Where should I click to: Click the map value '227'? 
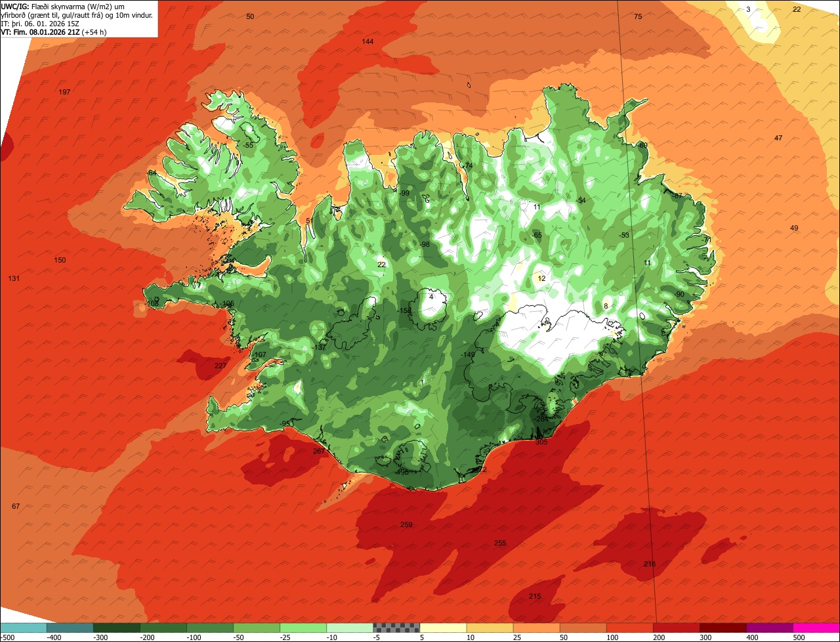point(220,366)
